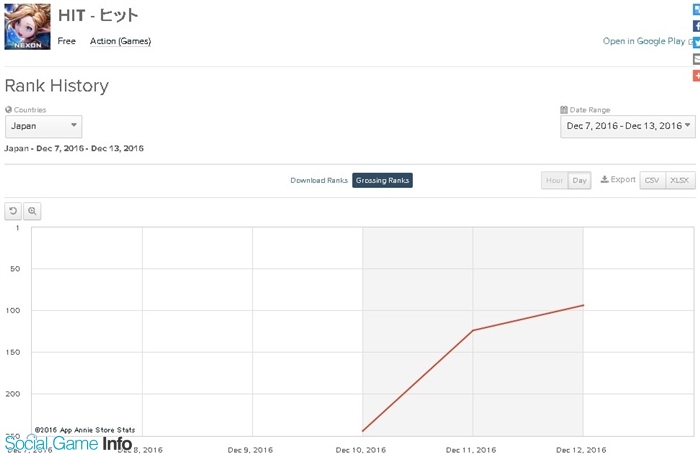
Task: Open the Action (Games) category link
Action: click(x=120, y=41)
